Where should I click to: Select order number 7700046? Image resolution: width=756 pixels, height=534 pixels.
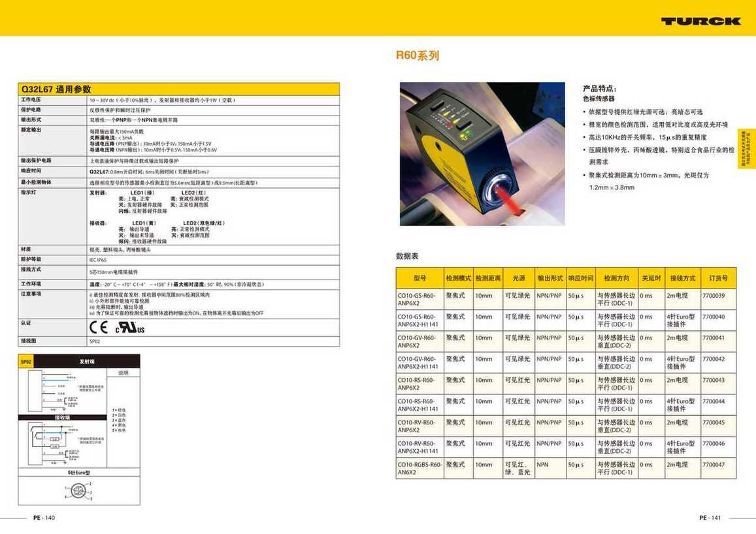coord(714,444)
